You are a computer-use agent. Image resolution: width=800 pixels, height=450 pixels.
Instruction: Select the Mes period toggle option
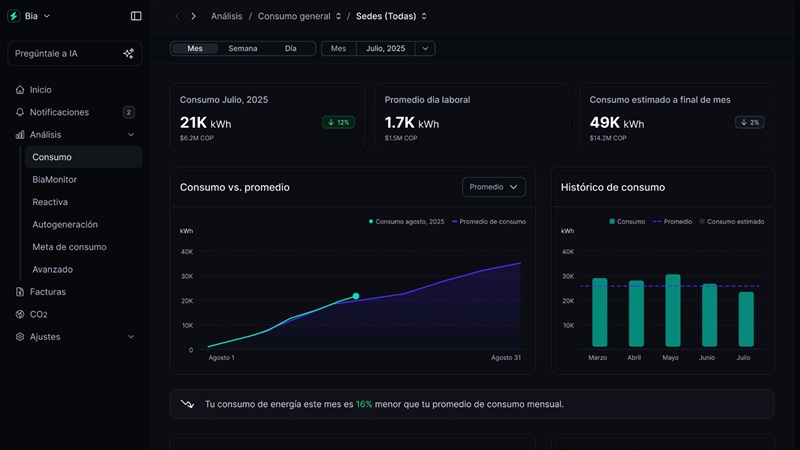[195, 48]
